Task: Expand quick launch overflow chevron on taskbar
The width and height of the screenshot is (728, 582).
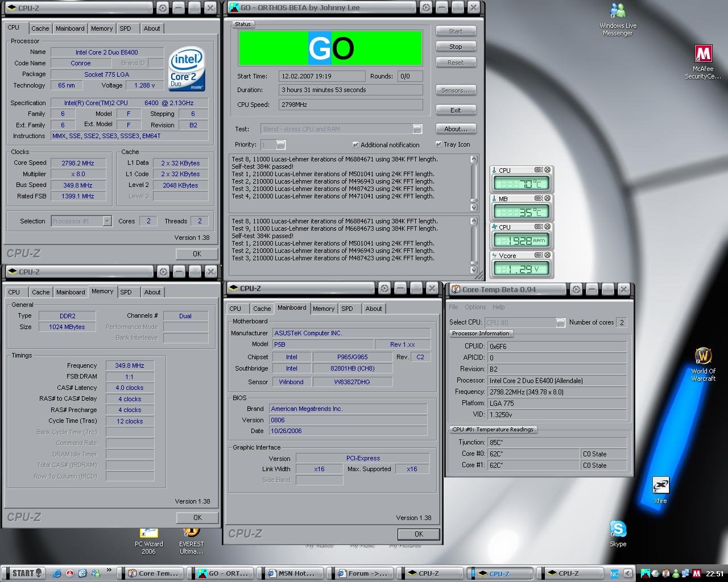Action: pos(109,571)
